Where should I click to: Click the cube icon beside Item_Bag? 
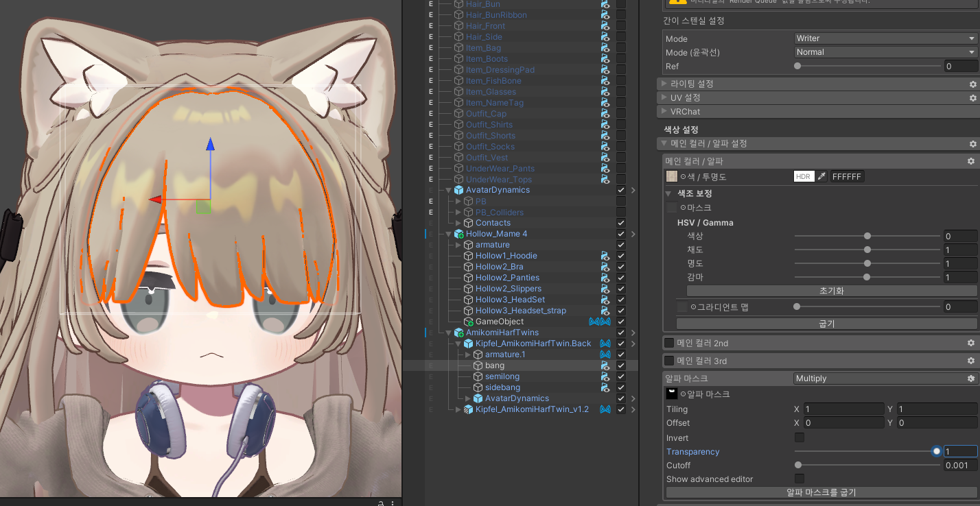coord(459,48)
